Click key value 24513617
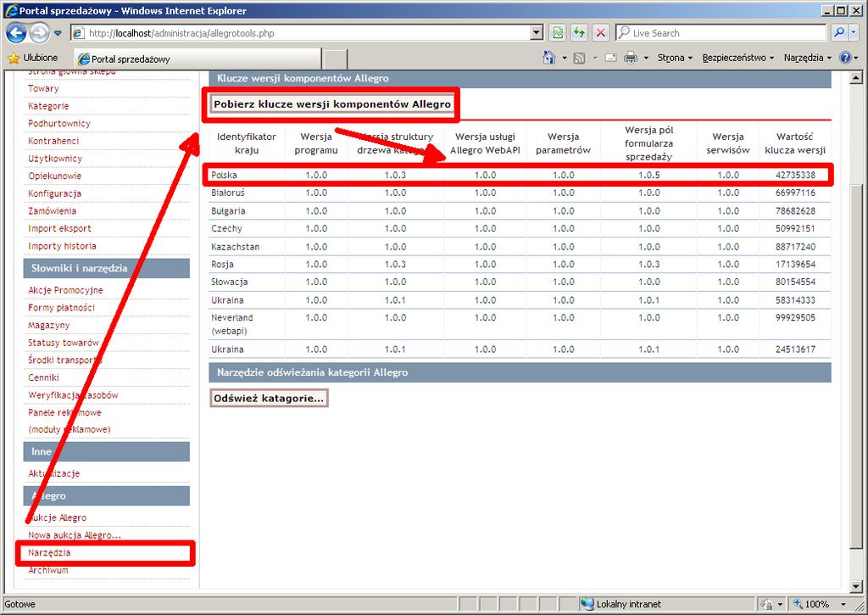Viewport: 868px width, 615px height. 795,349
